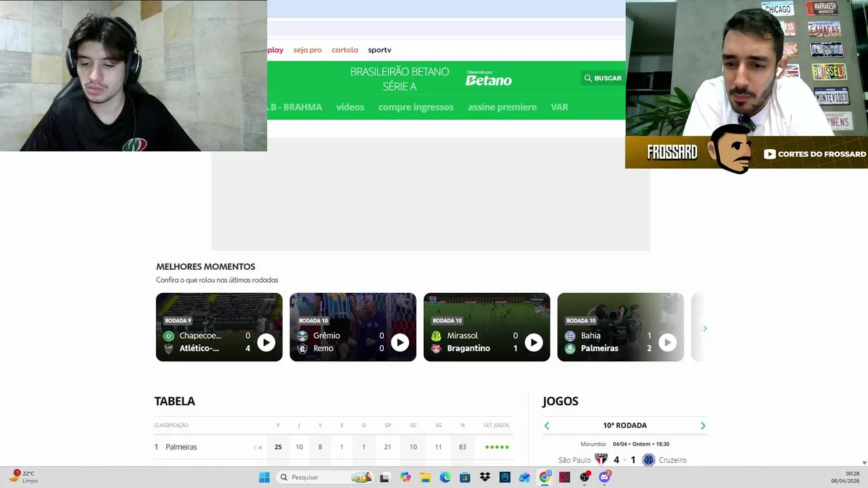Open Palmeiras in the standings table

tap(181, 447)
